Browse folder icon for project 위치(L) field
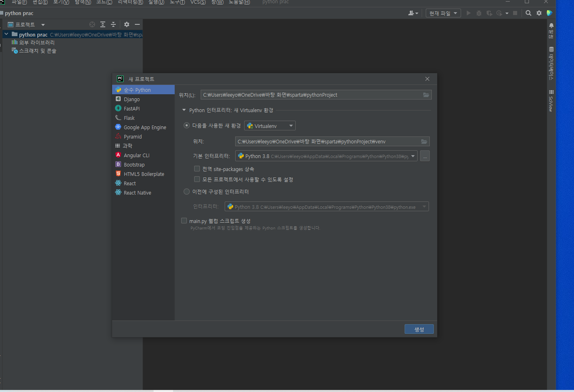Screen dimensions: 574x392 [426, 95]
